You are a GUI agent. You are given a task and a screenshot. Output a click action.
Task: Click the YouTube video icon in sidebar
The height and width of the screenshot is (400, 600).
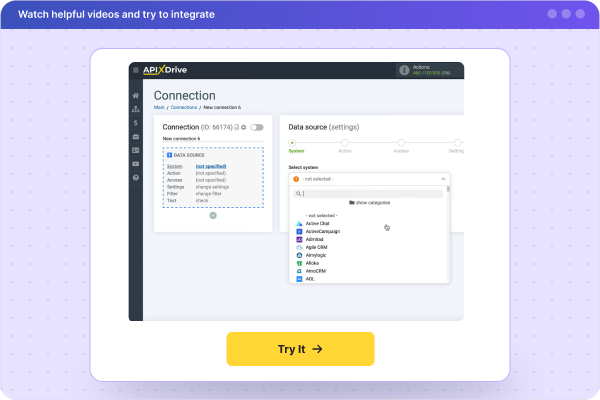(x=135, y=163)
